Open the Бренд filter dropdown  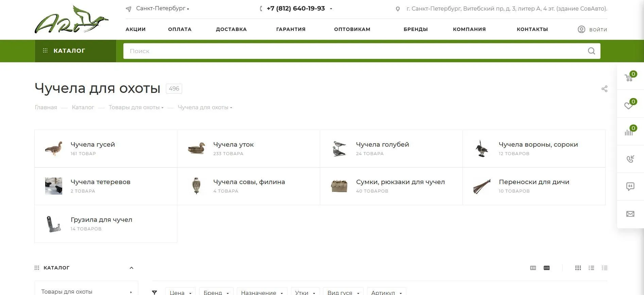pyautogui.click(x=216, y=292)
